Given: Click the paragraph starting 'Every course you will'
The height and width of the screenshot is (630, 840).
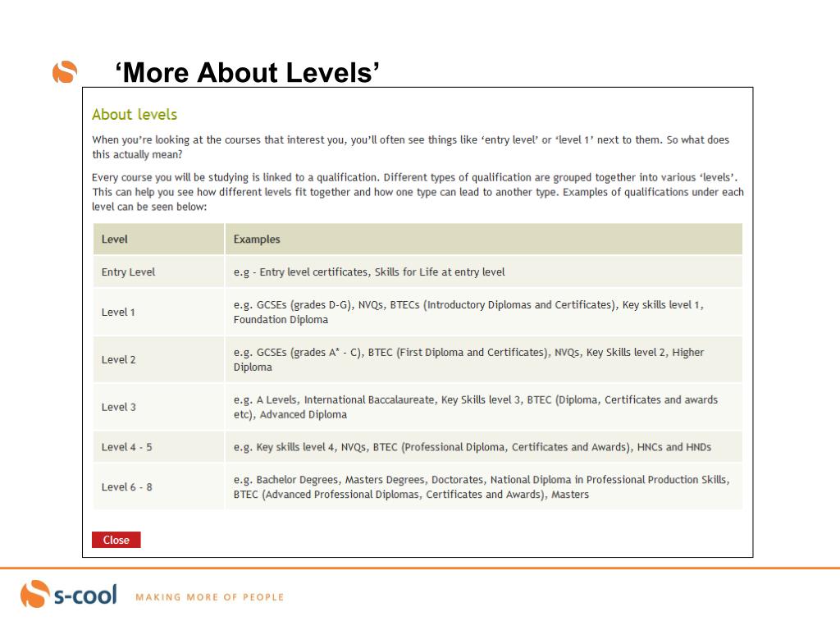Looking at the screenshot, I should click(418, 192).
